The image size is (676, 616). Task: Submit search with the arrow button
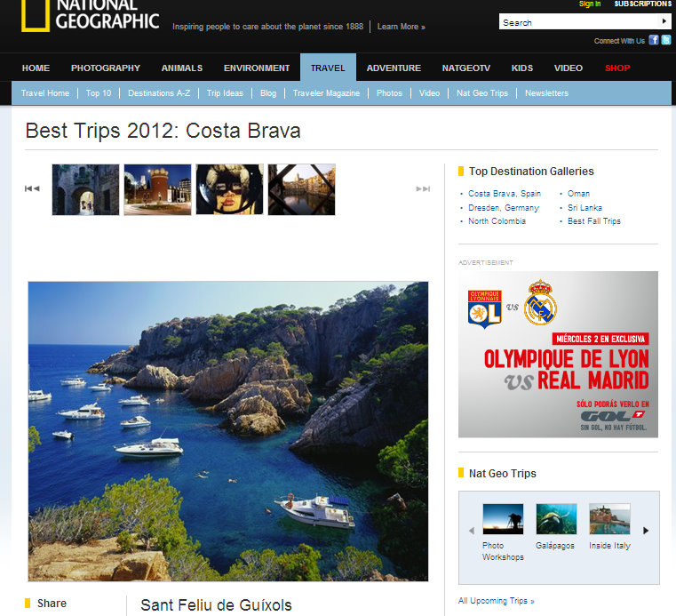(664, 21)
